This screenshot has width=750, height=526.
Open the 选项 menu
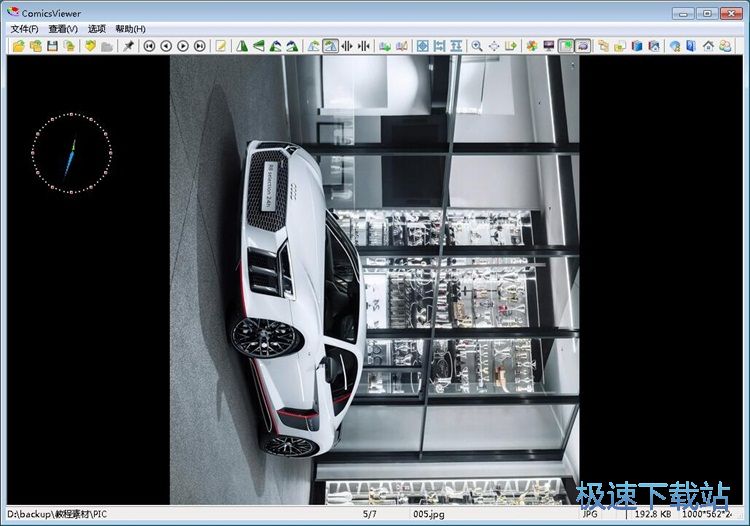(x=97, y=29)
